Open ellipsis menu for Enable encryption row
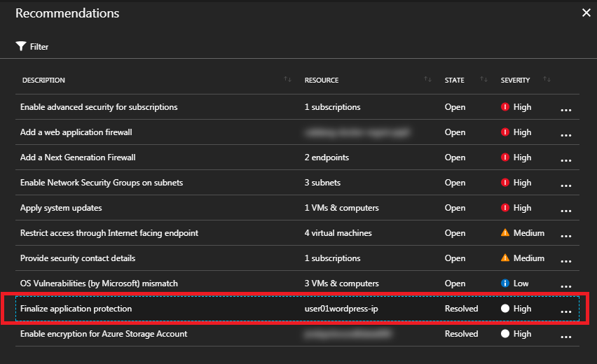Image resolution: width=597 pixels, height=364 pixels. [565, 337]
